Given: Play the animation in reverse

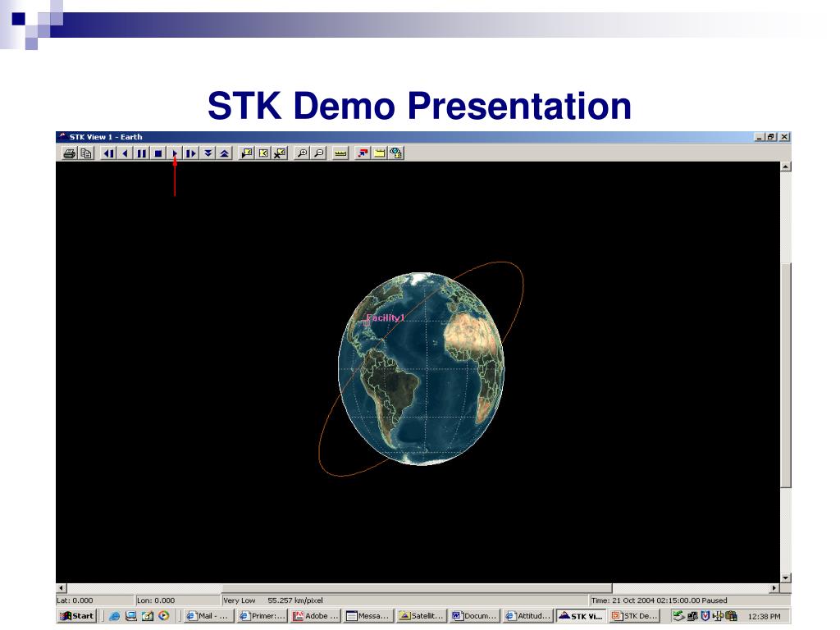Looking at the screenshot, I should click(x=125, y=153).
